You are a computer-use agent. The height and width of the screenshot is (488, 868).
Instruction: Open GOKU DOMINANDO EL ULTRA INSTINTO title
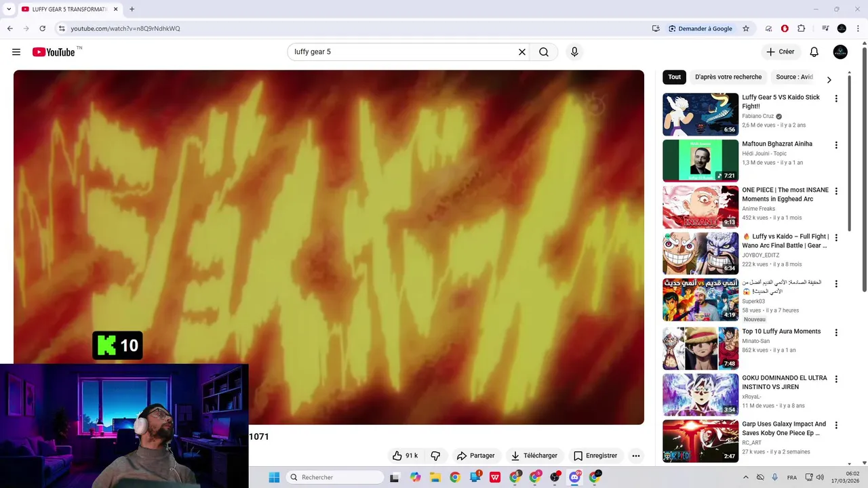point(785,382)
